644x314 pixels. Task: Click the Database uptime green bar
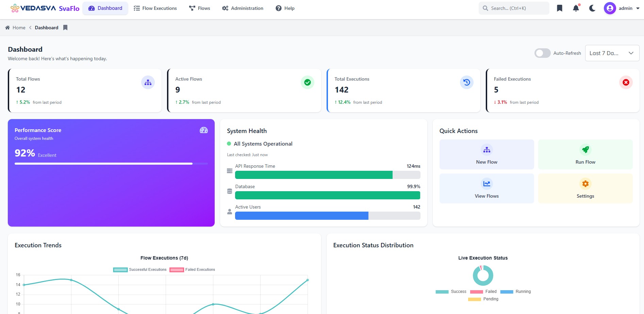tap(328, 195)
